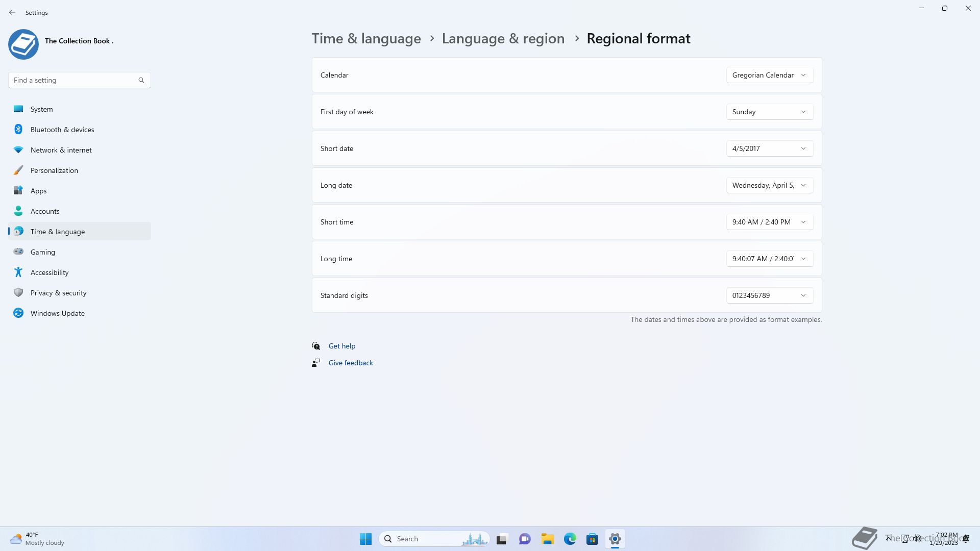This screenshot has height=551, width=980.
Task: Expand the First day of week dropdown
Action: point(769,112)
